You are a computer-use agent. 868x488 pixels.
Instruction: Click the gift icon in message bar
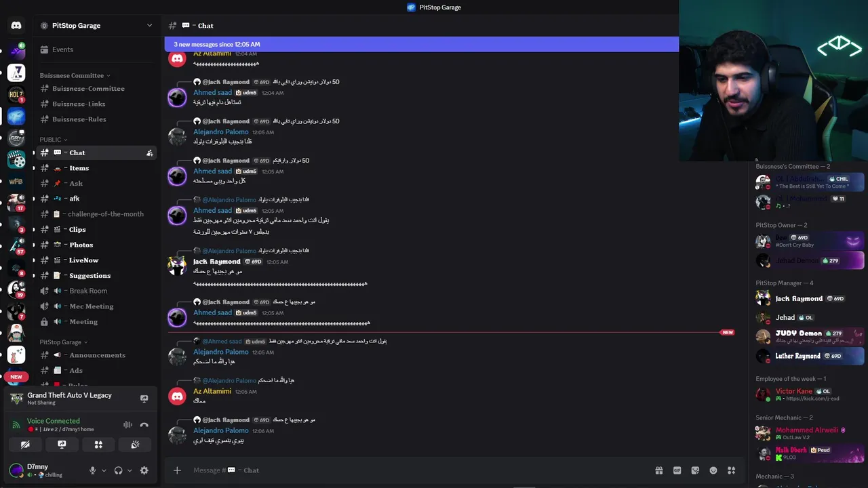658,470
